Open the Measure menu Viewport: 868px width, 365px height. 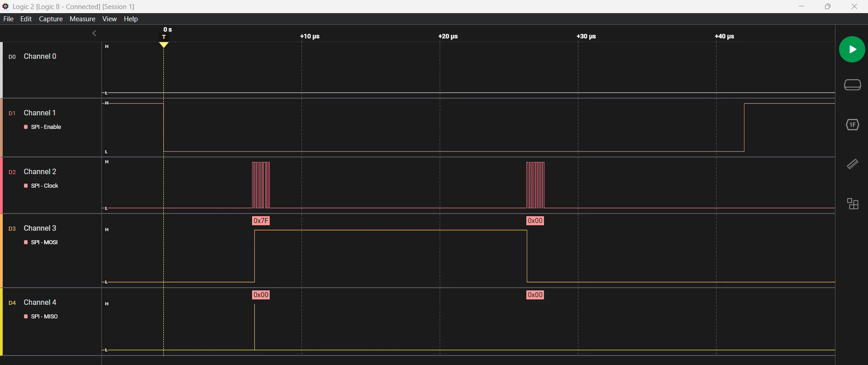click(82, 19)
